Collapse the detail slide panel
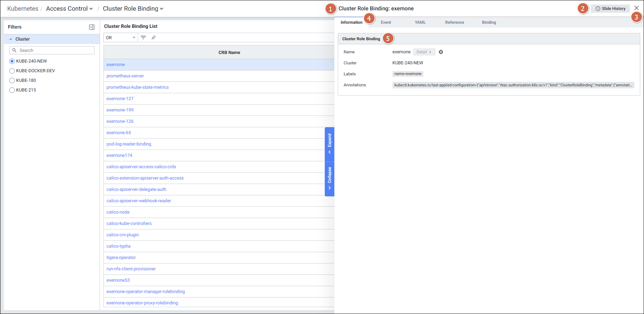The width and height of the screenshot is (644, 314). [330, 178]
